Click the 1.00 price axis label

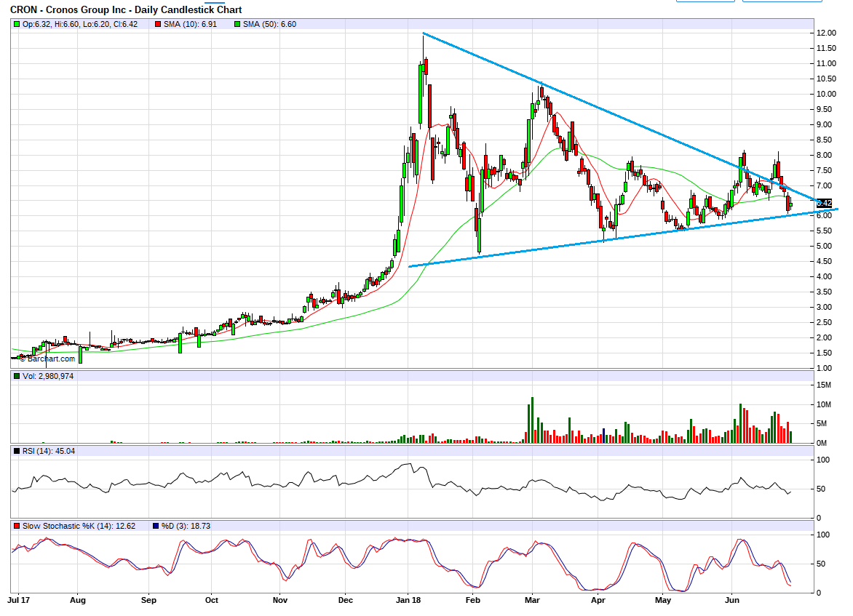coord(824,368)
